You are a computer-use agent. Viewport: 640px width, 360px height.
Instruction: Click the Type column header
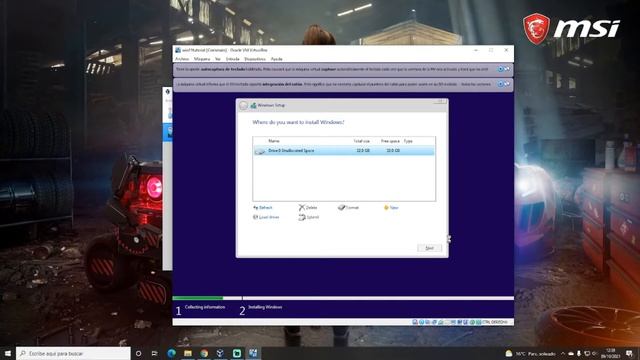tap(408, 141)
